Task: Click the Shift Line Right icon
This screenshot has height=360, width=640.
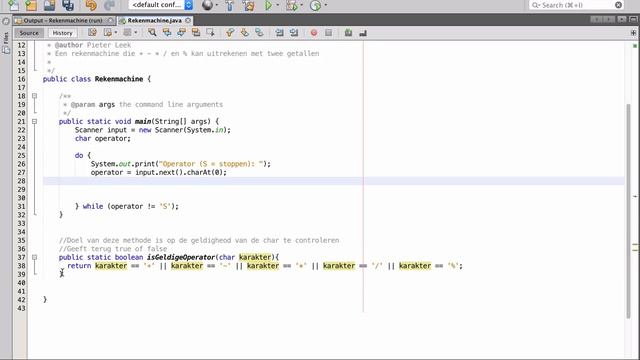Action: (x=294, y=32)
